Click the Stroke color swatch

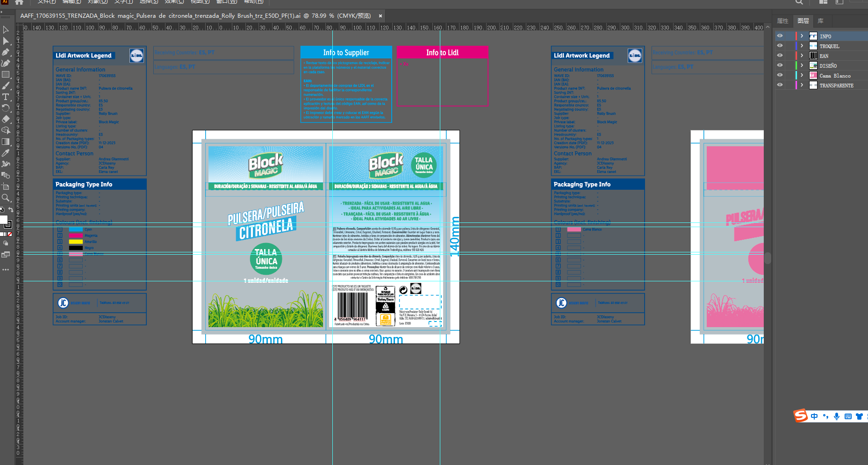click(8, 225)
